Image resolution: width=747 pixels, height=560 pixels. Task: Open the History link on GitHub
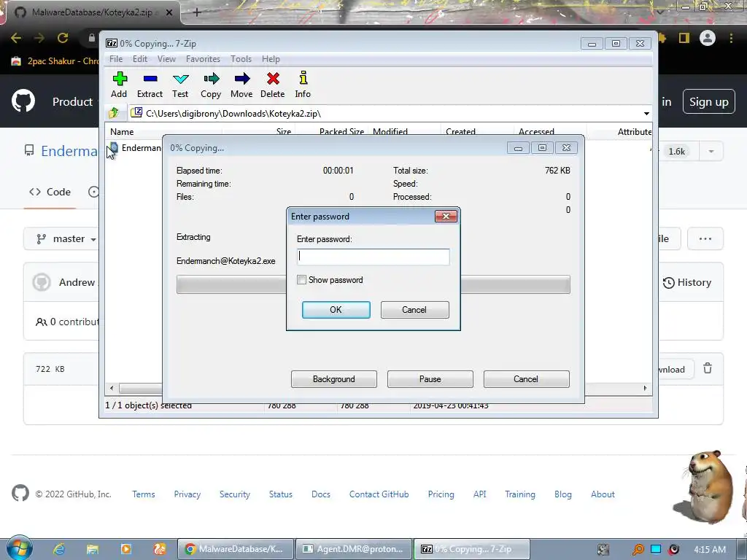tap(687, 282)
